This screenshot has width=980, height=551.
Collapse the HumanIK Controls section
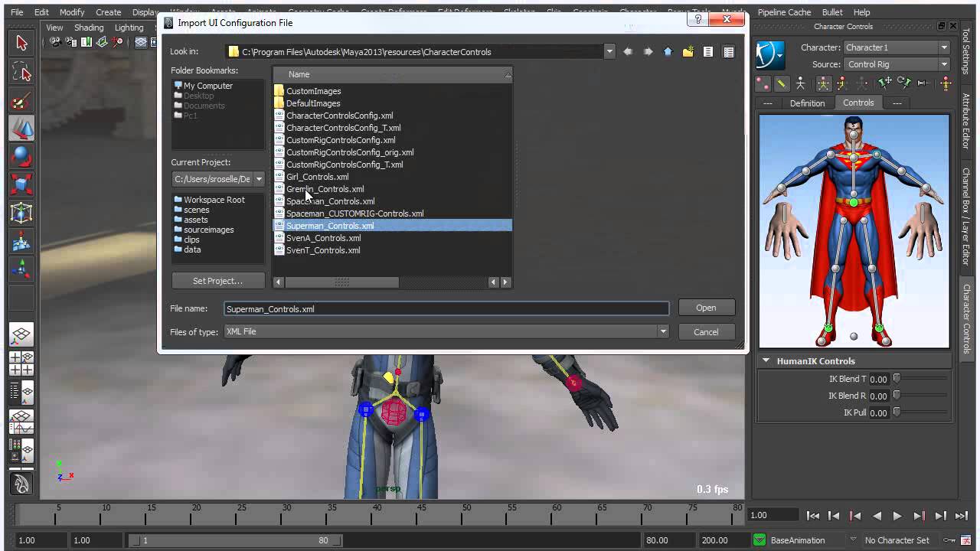[766, 361]
